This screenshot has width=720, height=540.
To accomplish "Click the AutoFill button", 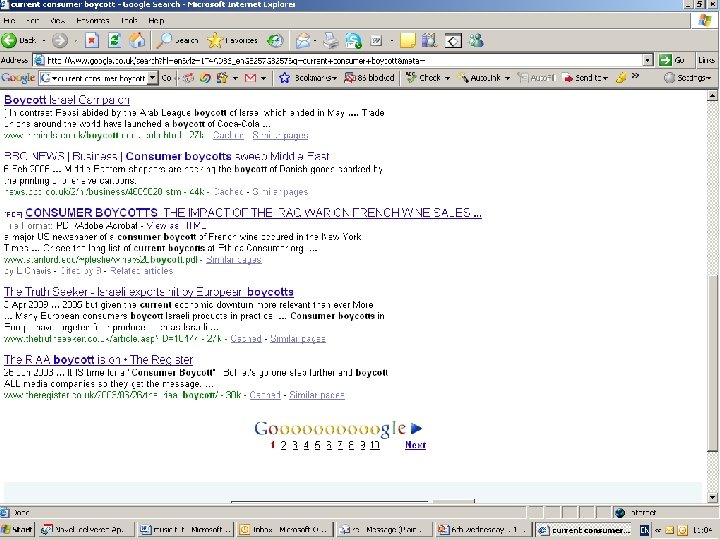I will click(536, 78).
